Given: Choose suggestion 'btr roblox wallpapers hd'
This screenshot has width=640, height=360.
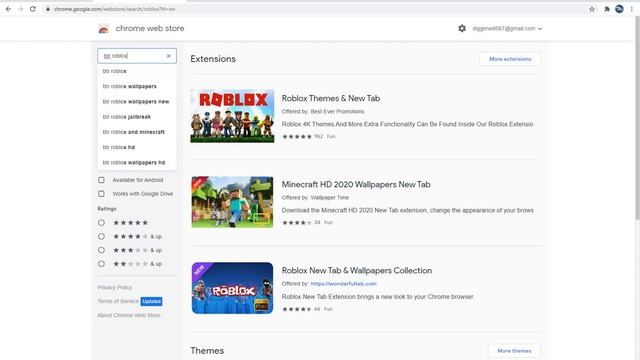Looking at the screenshot, I should point(137,162).
